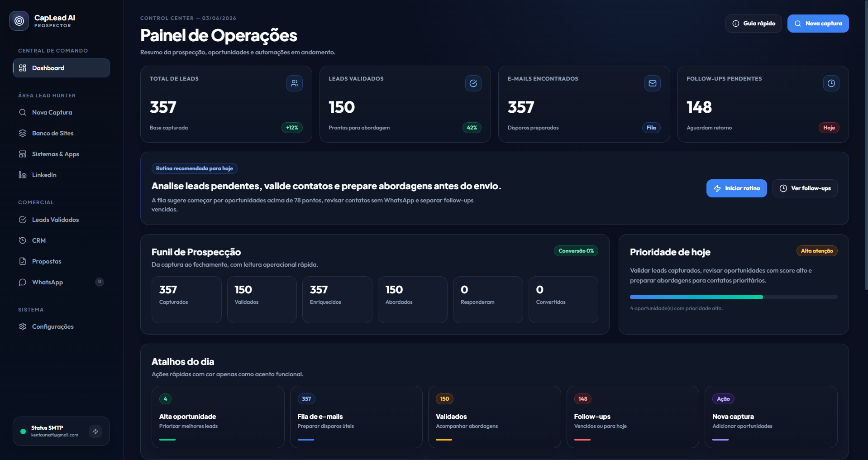Go to Banco de Sites
Screen dimensions: 868x460
[61, 133]
